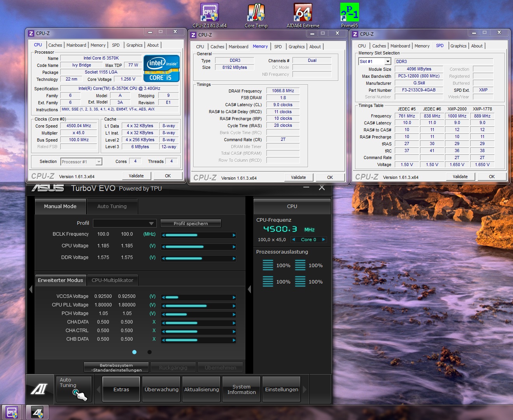Decrease CPU Voltage with left arrow
513x420 pixels.
(163, 247)
